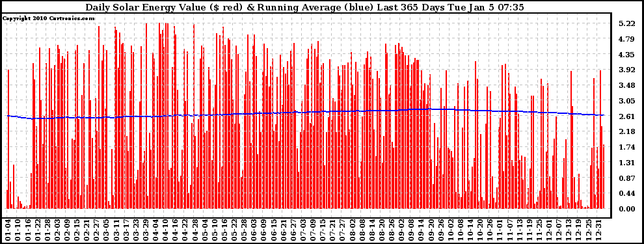
Task: Select the 0.00 y-axis label
Action: [x=626, y=209]
